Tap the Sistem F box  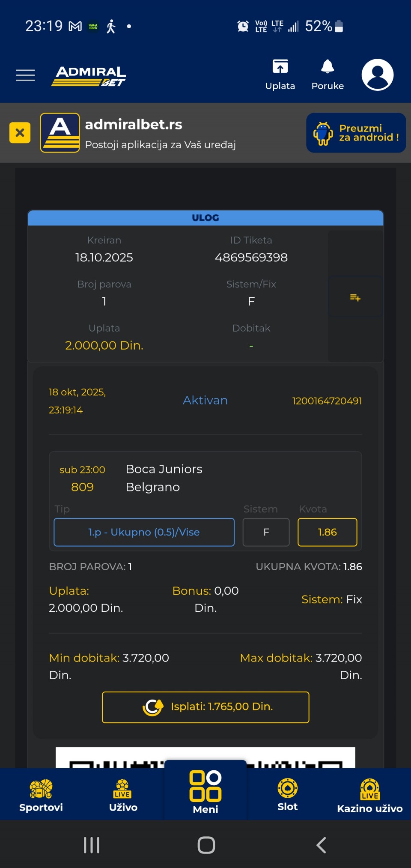(x=266, y=532)
